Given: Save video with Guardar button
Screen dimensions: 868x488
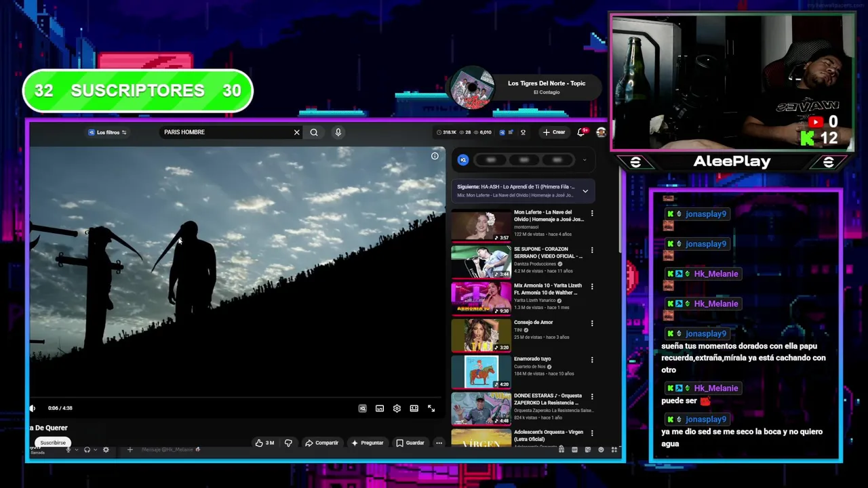Looking at the screenshot, I should [x=410, y=443].
